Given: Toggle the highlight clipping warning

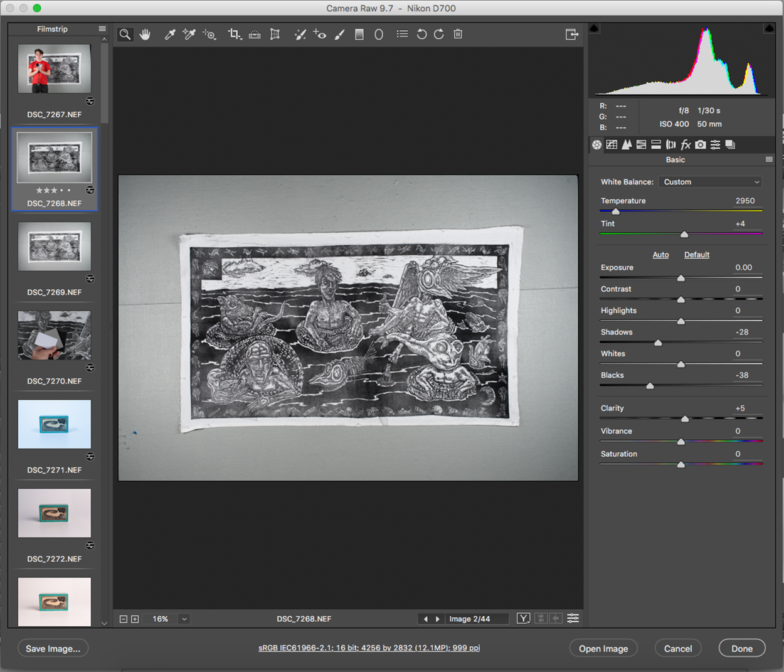Looking at the screenshot, I should [769, 28].
